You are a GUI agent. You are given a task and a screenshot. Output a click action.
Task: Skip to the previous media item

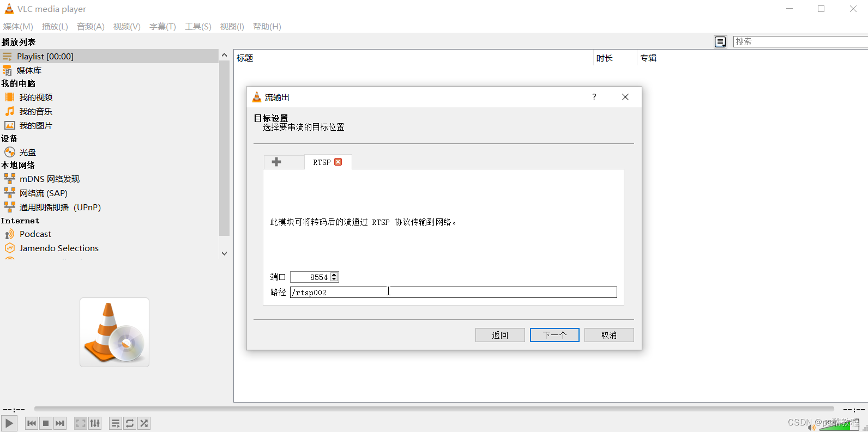[x=32, y=423]
